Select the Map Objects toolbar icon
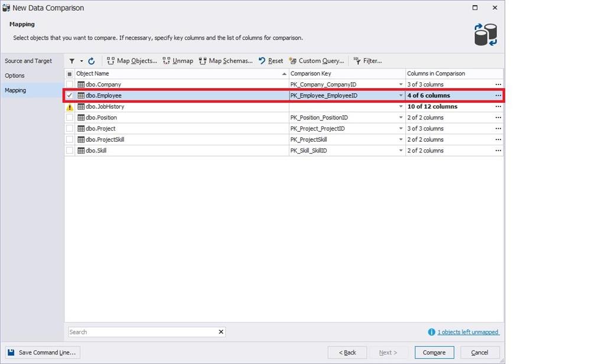Viewport: 605px width, 364px height. (111, 60)
